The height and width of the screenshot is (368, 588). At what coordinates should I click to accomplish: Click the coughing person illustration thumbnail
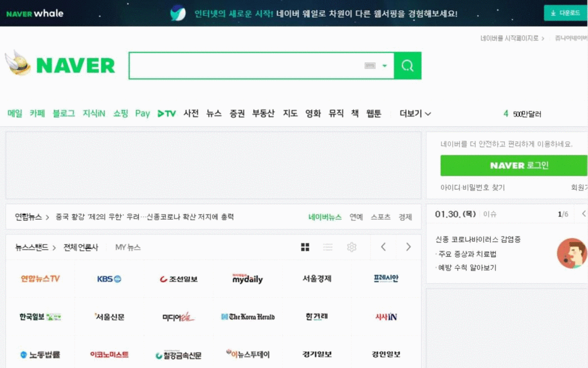point(572,253)
